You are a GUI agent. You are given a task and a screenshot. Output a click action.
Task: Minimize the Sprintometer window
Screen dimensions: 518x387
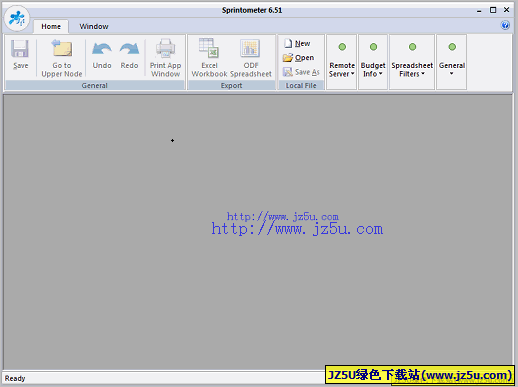(x=479, y=10)
